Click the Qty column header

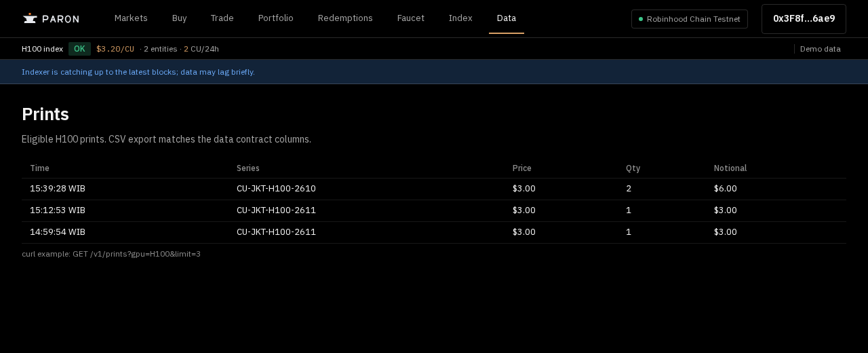[x=633, y=168]
